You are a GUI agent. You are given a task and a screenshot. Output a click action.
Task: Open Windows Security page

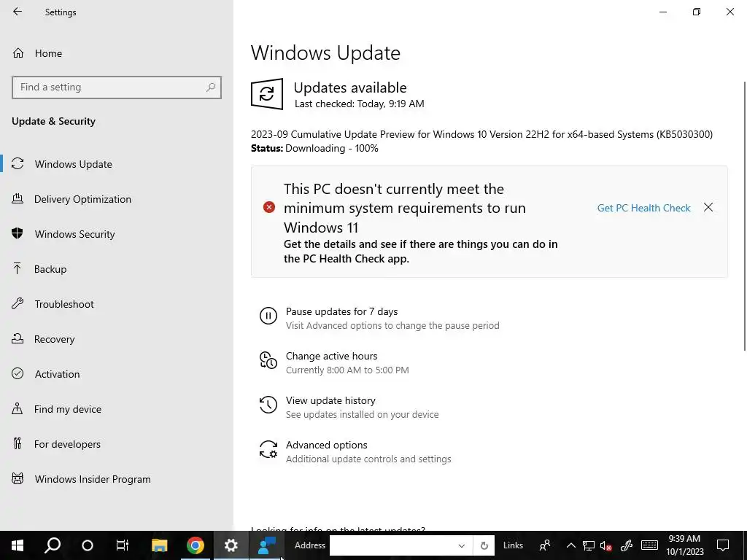pyautogui.click(x=75, y=234)
